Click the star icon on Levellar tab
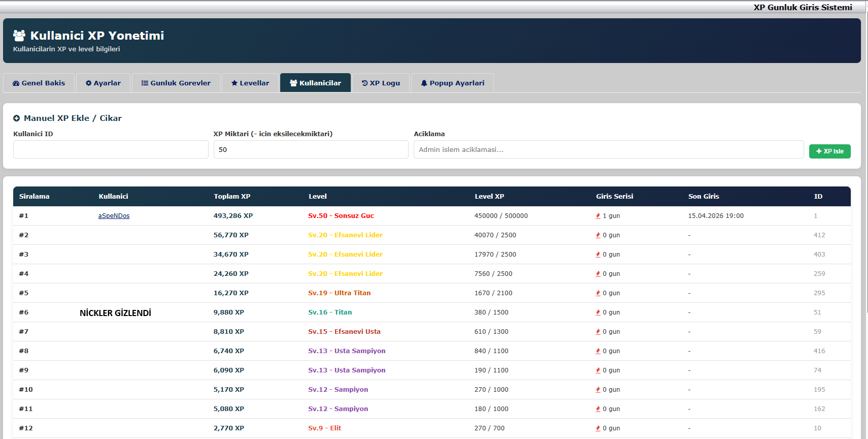868x439 pixels. pyautogui.click(x=235, y=83)
